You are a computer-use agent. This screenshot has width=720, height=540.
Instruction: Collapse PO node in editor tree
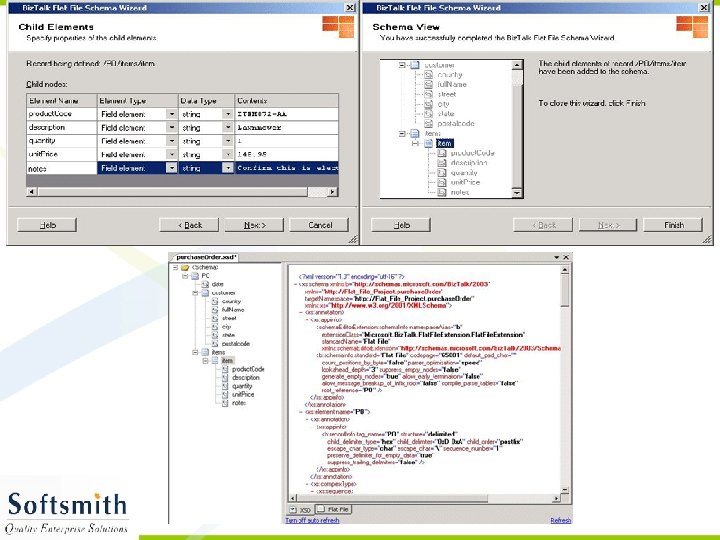[x=185, y=276]
